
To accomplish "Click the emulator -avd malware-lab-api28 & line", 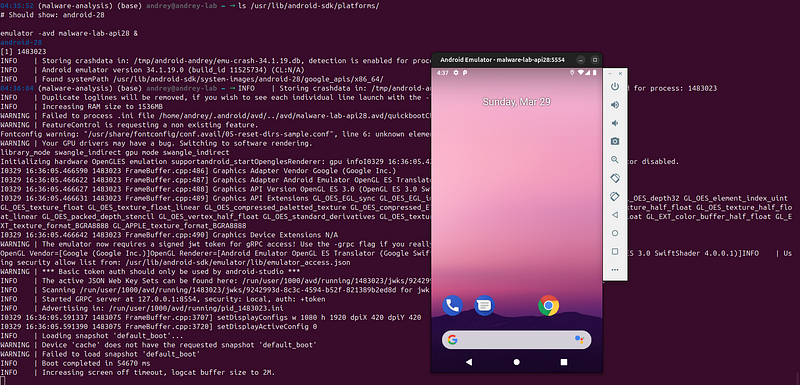I will (69, 33).
